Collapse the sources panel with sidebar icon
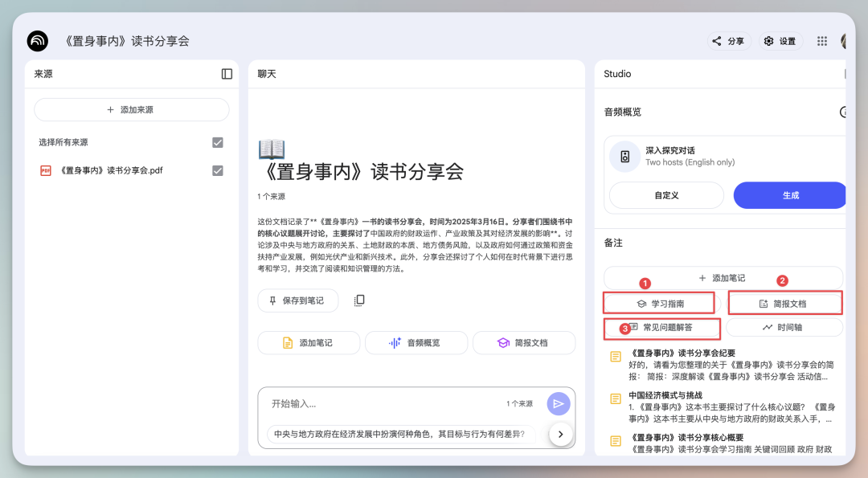The height and width of the screenshot is (478, 868). pos(227,74)
